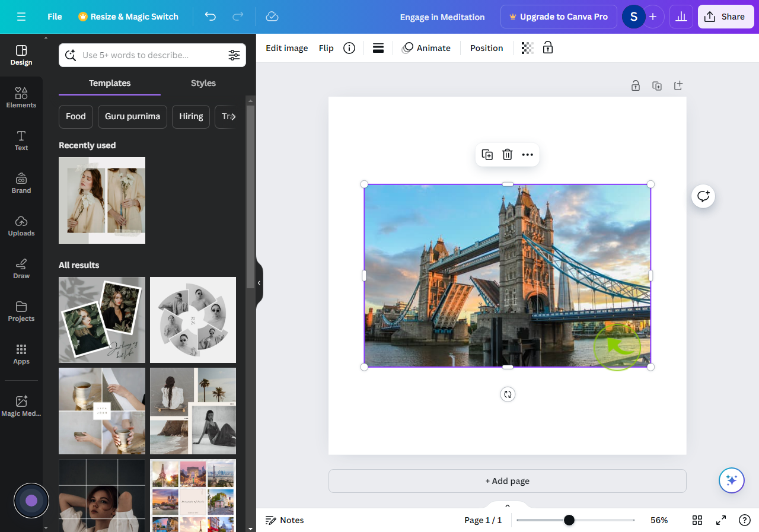Click Edit image in the toolbar
The height and width of the screenshot is (532, 759).
pyautogui.click(x=287, y=48)
